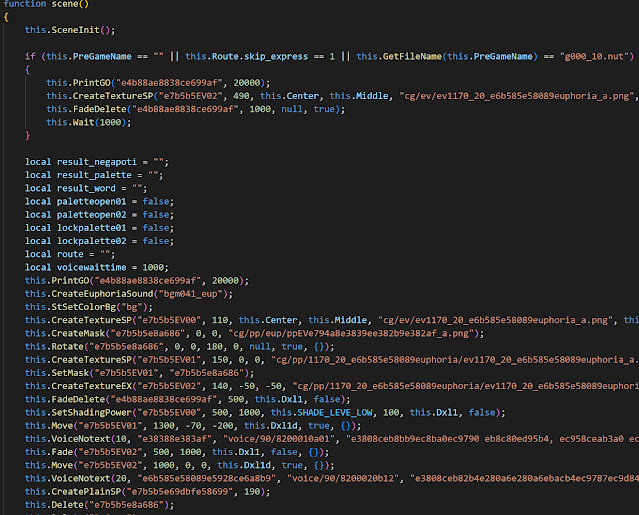Click the CreateMask call line

[x=254, y=333]
